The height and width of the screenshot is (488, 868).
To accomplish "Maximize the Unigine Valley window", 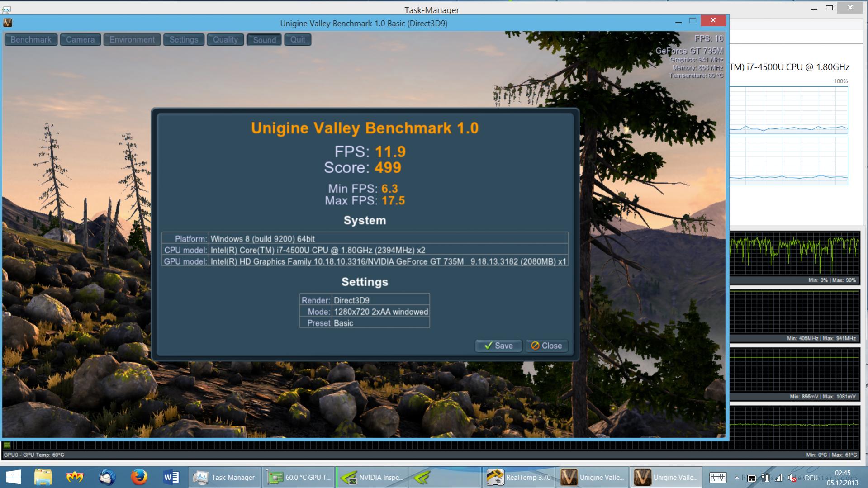I will point(693,21).
